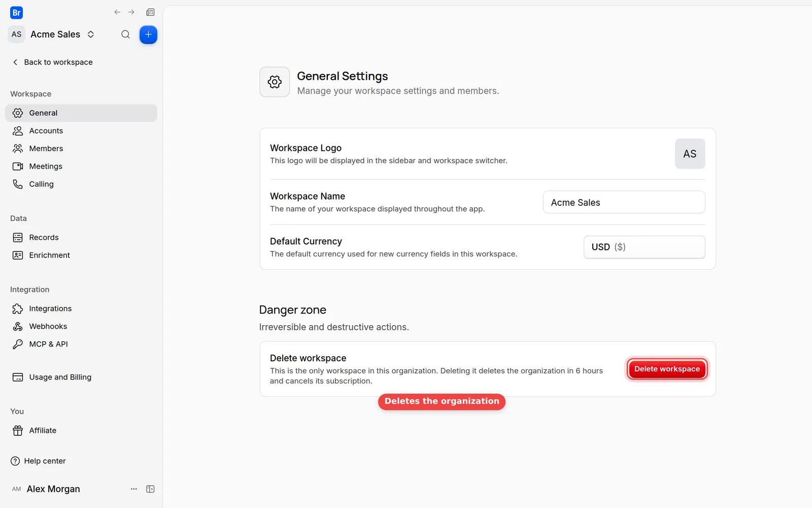Open the Default Currency USD dropdown

coord(644,247)
